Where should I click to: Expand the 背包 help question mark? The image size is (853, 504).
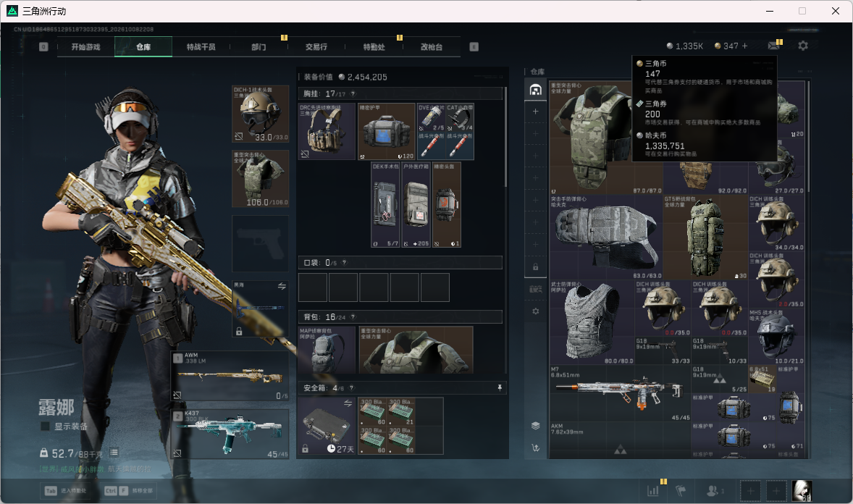[x=353, y=316]
